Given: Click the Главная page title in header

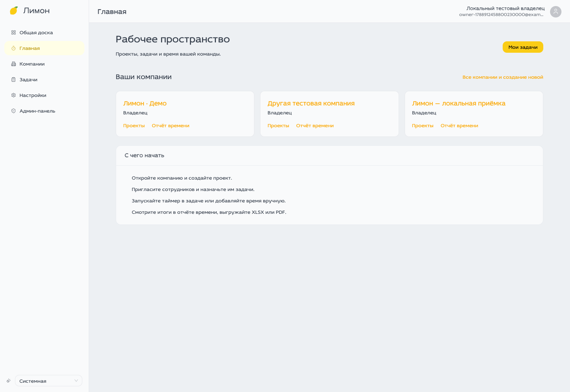Looking at the screenshot, I should point(112,12).
